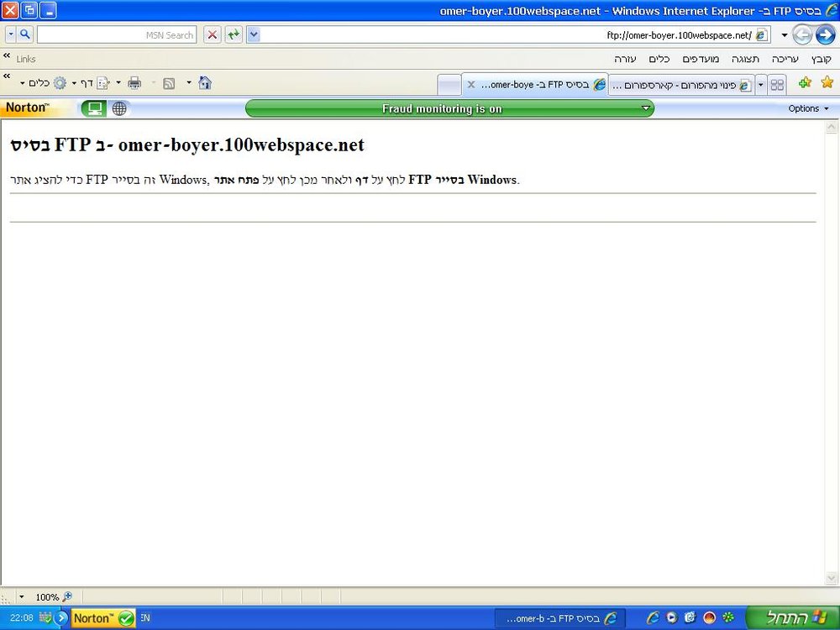Image resolution: width=840 pixels, height=630 pixels.
Task: Open the עזרה (Help) menu
Action: (625, 59)
